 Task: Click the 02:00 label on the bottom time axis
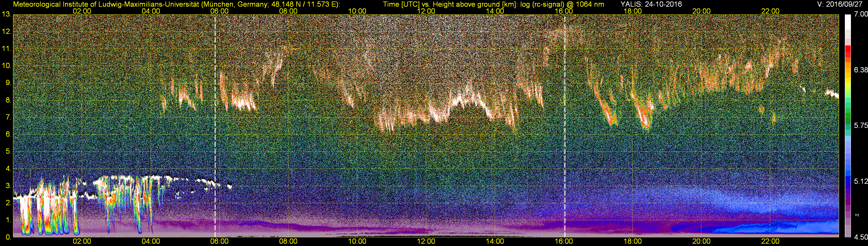pos(82,241)
